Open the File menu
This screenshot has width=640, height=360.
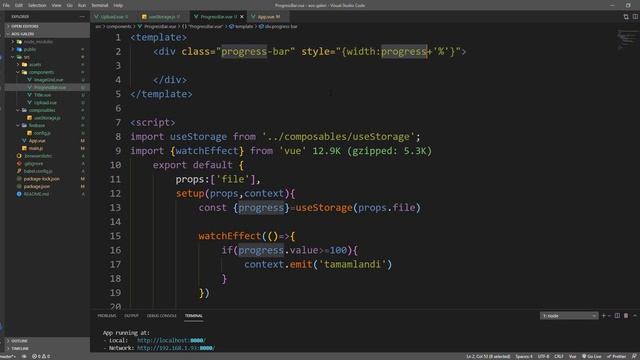[6, 5]
